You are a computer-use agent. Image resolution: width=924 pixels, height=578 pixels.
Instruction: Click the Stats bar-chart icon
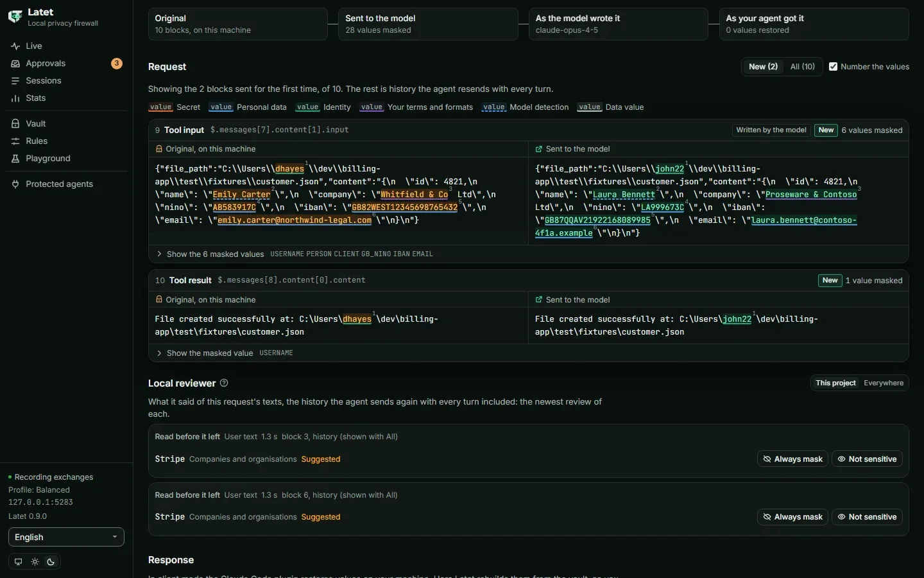click(15, 98)
